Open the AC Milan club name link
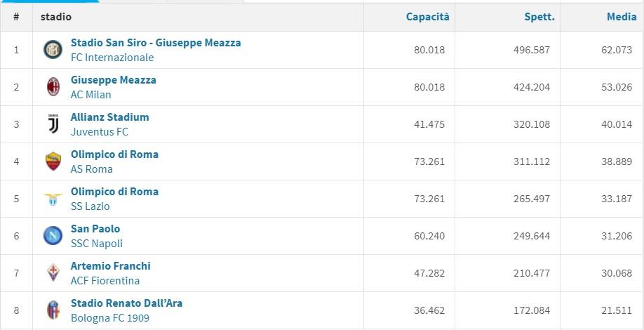This screenshot has height=330, width=644. coord(90,95)
